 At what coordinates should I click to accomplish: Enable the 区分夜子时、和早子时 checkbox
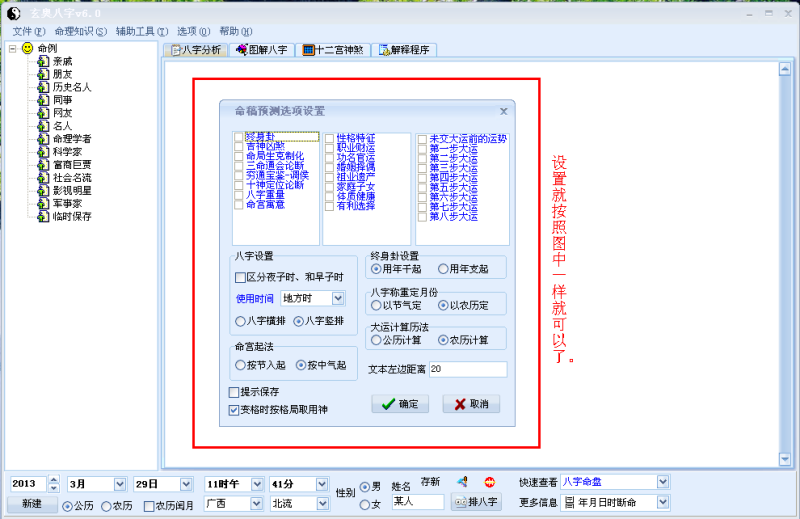(x=240, y=277)
